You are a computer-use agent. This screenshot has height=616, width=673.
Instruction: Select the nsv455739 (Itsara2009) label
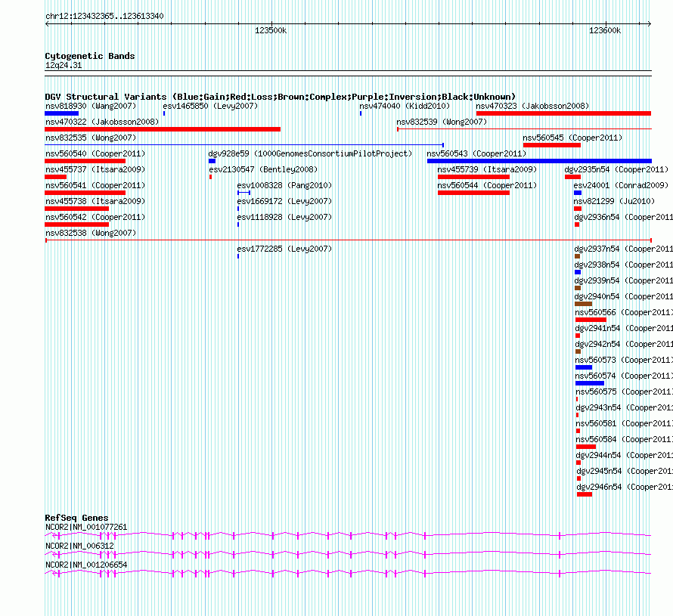point(487,169)
